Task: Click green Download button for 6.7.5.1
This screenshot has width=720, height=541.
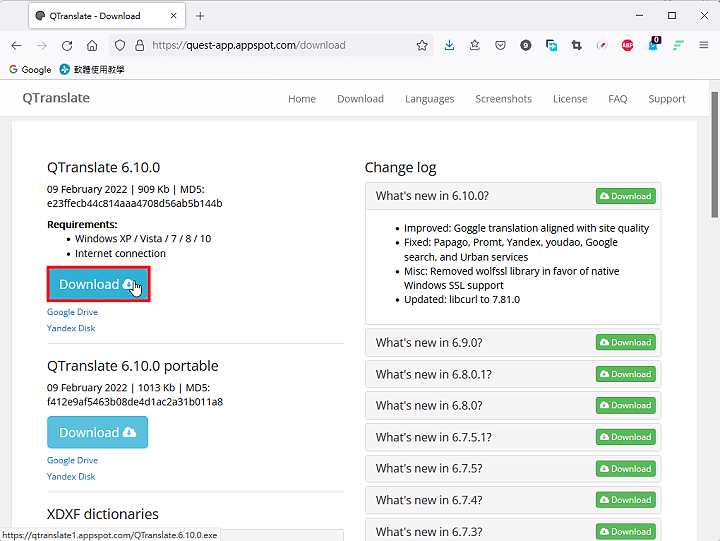Action: coord(625,437)
